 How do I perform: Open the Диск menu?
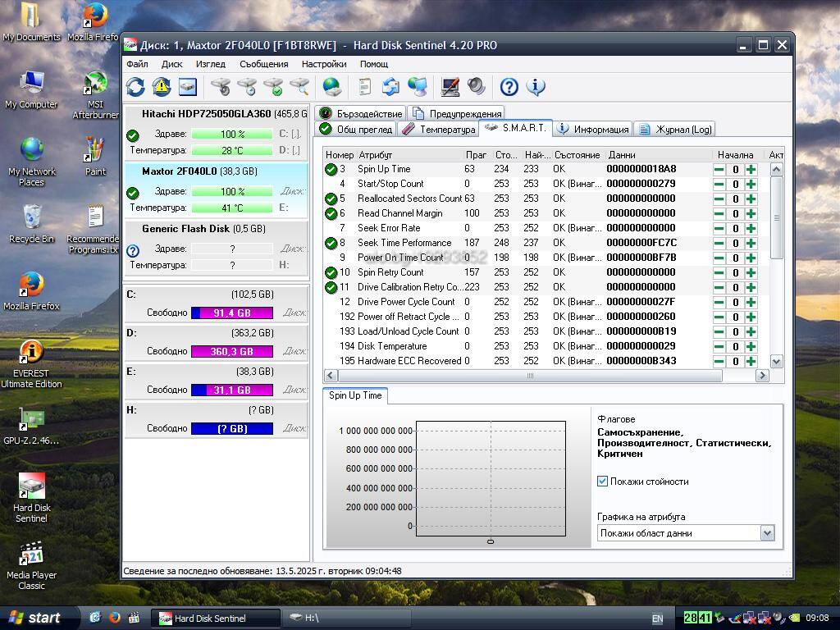pos(172,64)
